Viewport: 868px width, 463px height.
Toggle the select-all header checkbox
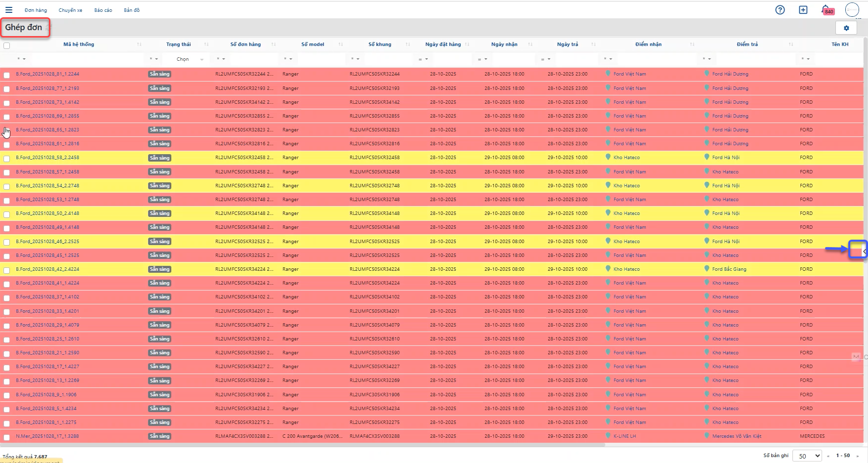pos(7,45)
